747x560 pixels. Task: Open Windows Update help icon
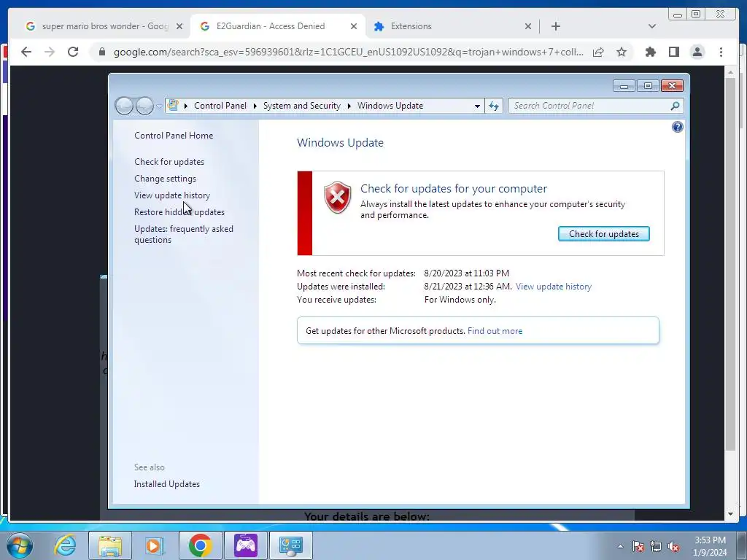pyautogui.click(x=677, y=127)
